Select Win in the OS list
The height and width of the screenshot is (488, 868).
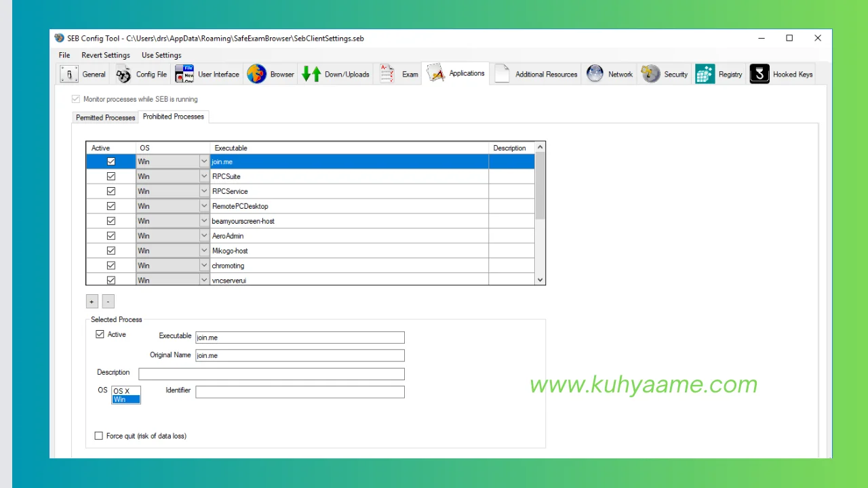coord(125,399)
